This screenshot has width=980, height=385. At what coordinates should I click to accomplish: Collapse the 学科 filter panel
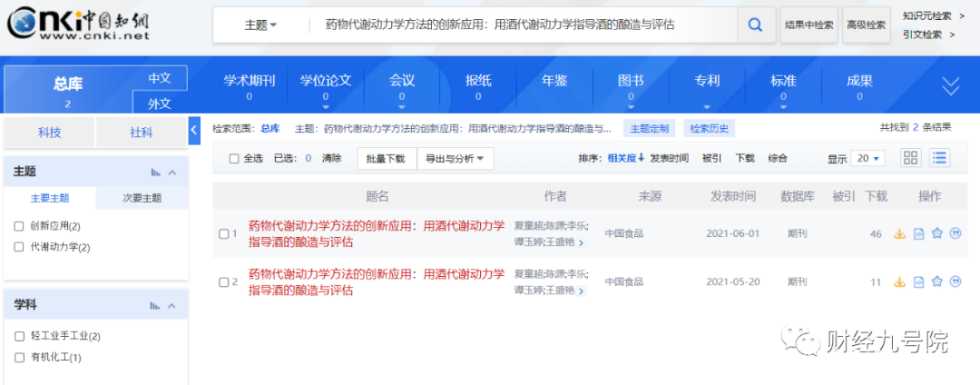tap(173, 306)
